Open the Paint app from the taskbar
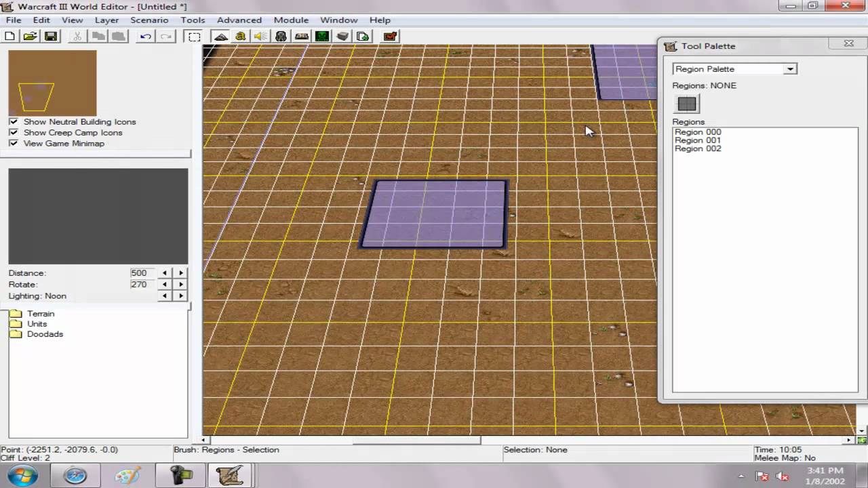Image resolution: width=868 pixels, height=488 pixels. [127, 476]
